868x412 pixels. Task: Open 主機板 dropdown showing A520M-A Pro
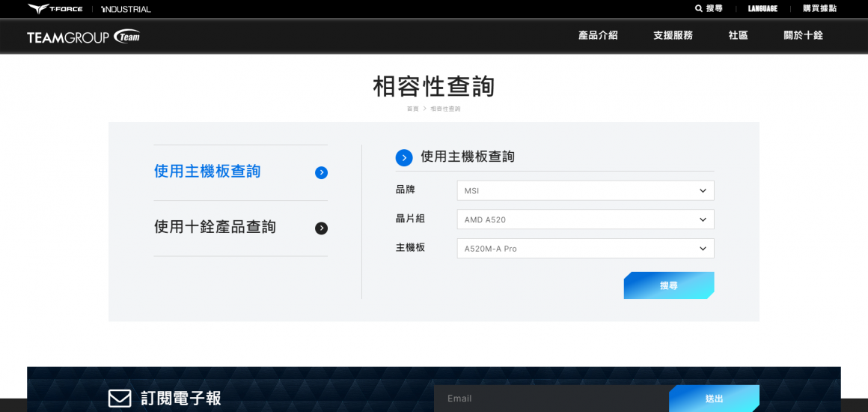point(585,248)
